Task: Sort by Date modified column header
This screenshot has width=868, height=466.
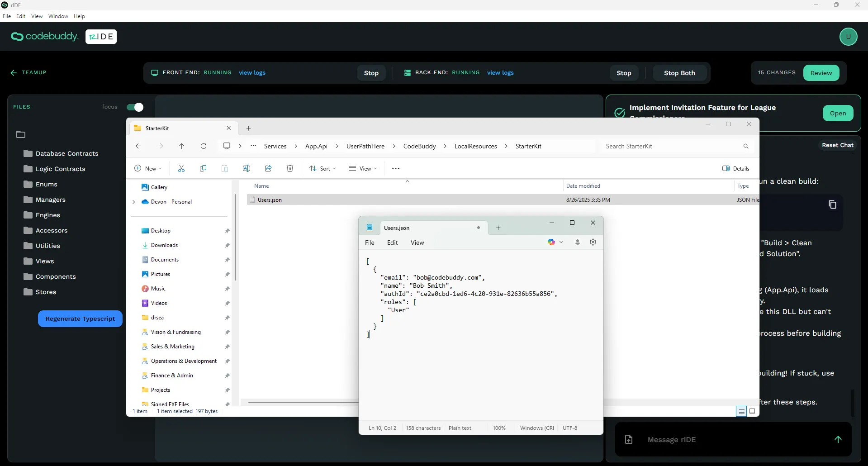Action: pos(583,186)
